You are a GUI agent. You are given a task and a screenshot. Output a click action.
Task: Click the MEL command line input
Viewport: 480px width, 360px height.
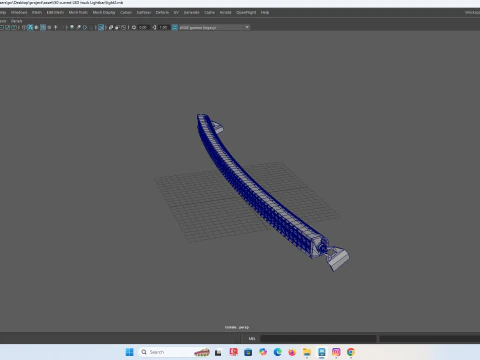pyautogui.click(x=318, y=339)
